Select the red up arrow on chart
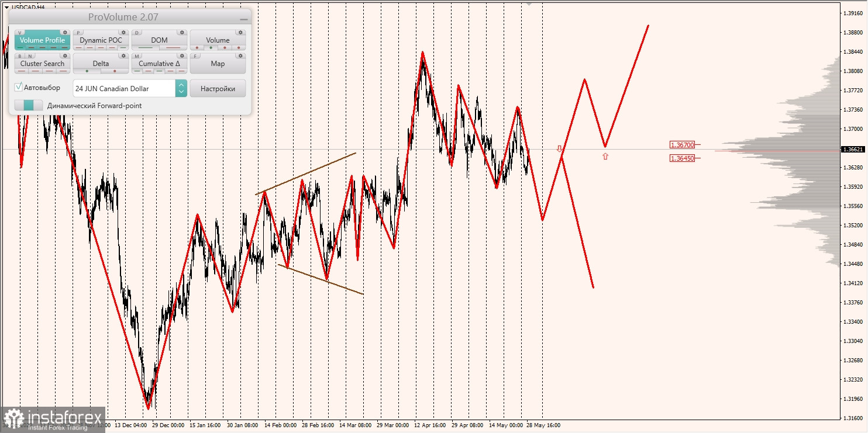 point(605,156)
